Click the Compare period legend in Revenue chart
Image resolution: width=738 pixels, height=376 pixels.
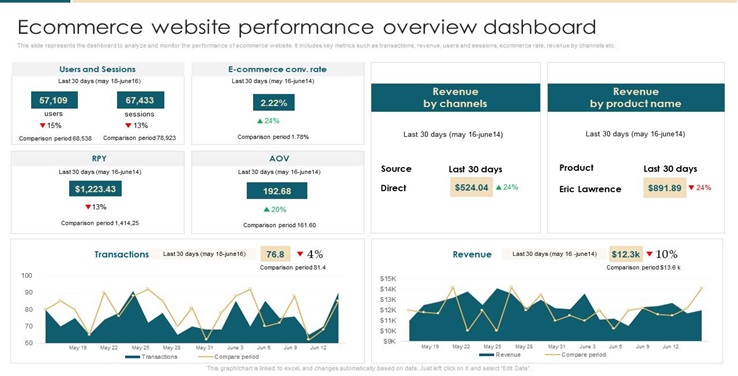(576, 355)
